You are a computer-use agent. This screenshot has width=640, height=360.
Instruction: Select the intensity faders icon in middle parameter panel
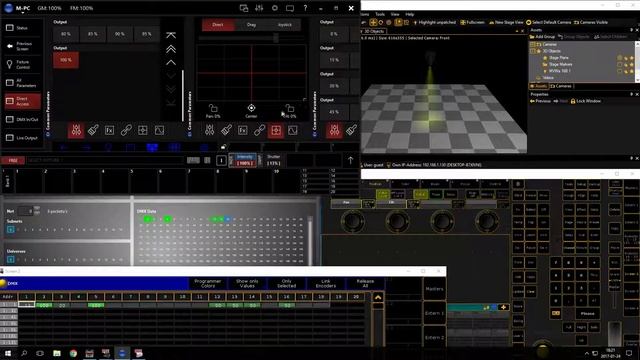tap(209, 130)
